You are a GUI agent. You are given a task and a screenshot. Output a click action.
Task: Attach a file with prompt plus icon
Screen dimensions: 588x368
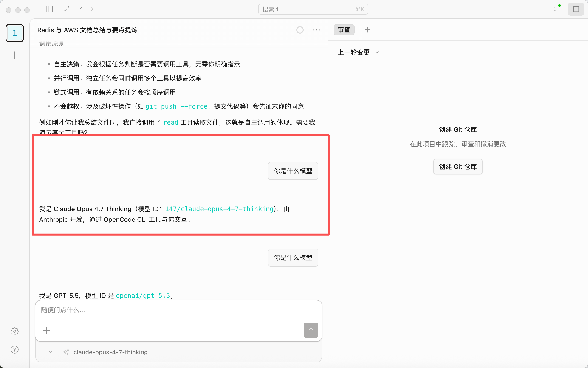coord(46,330)
